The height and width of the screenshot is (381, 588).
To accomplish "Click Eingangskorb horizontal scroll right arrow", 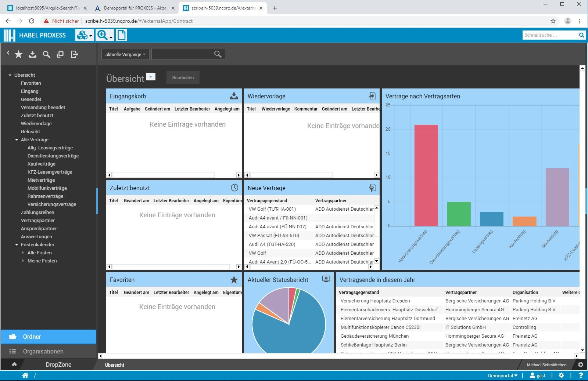I will [239, 175].
